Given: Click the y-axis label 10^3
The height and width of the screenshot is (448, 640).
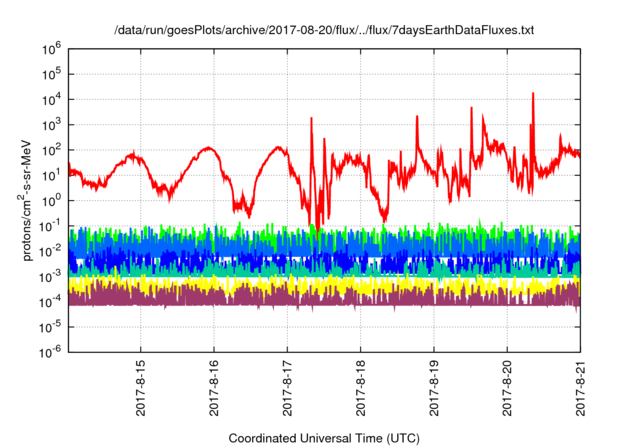Looking at the screenshot, I should click(x=51, y=125).
